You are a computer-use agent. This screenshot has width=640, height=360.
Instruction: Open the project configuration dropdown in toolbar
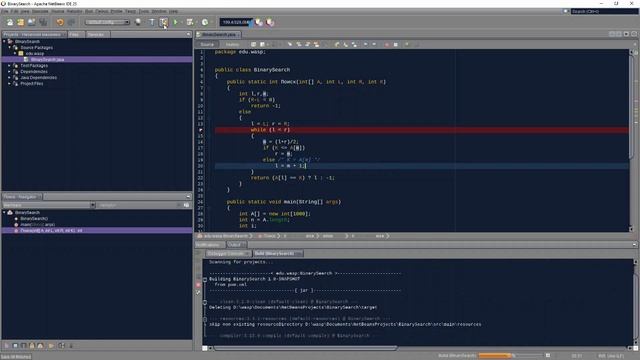107,22
